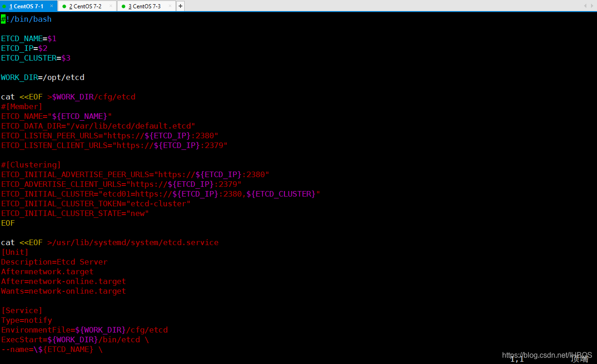597x364 pixels.
Task: Click the ETCD_ADVERTISE_CLIENT_URLS line
Action: coord(121,184)
